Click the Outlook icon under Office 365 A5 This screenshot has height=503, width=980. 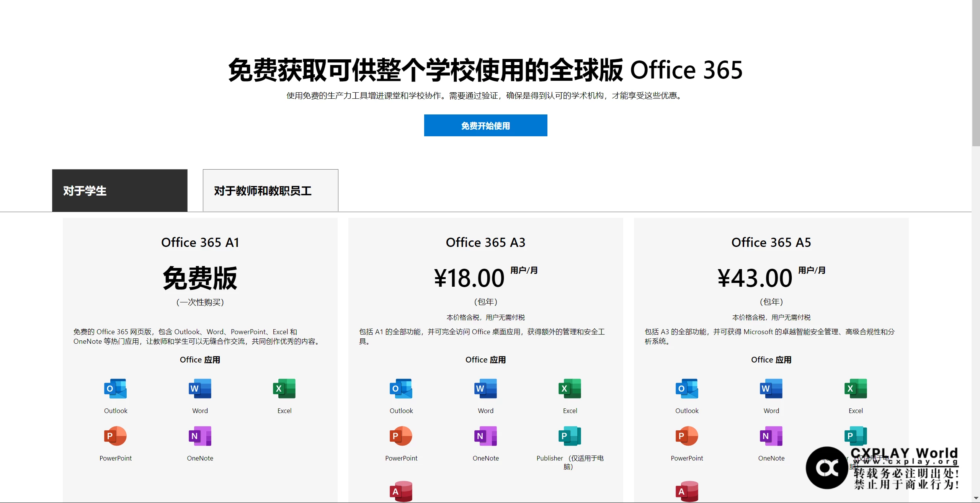[687, 389]
